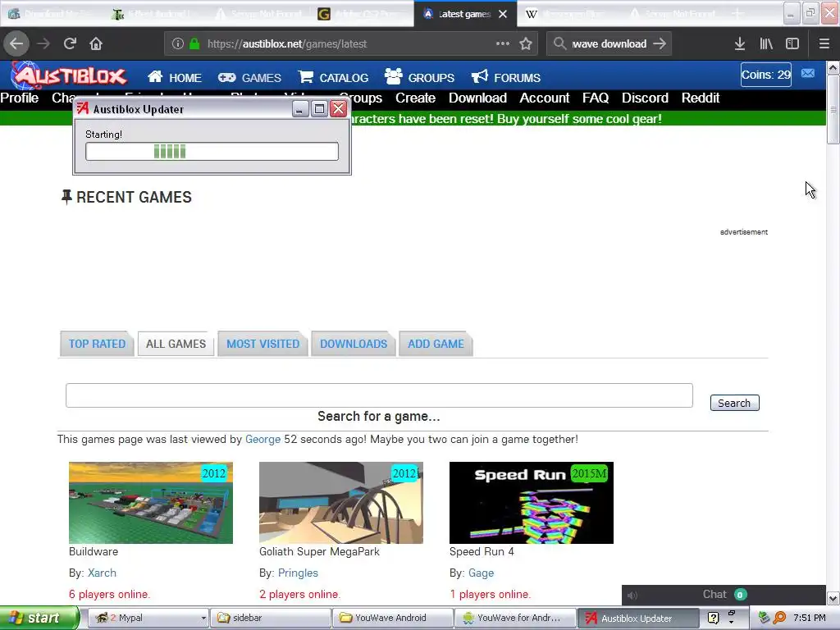This screenshot has width=840, height=630.
Task: Open the Goliath Super MegaPark thumbnail
Action: coord(340,503)
